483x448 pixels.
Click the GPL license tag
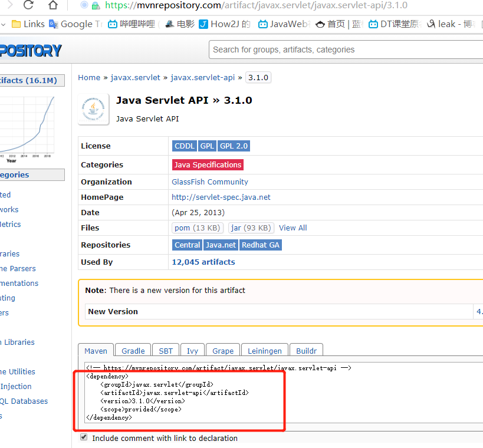207,146
